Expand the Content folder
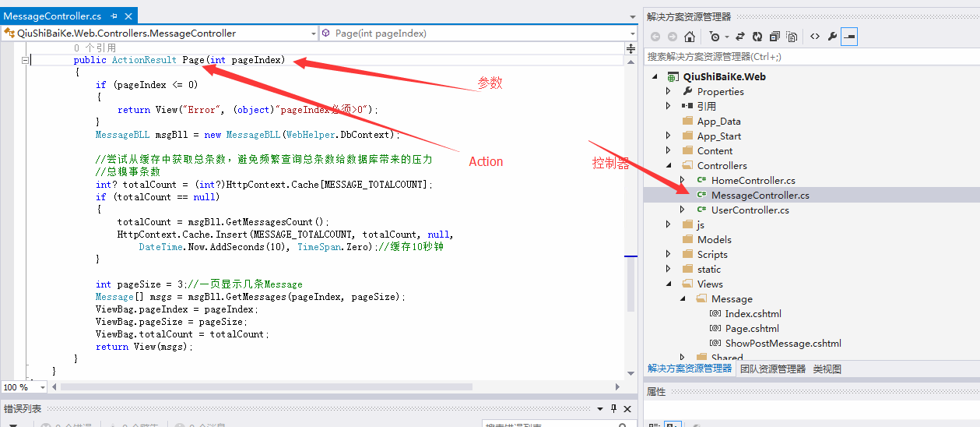980x427 pixels. coord(668,150)
